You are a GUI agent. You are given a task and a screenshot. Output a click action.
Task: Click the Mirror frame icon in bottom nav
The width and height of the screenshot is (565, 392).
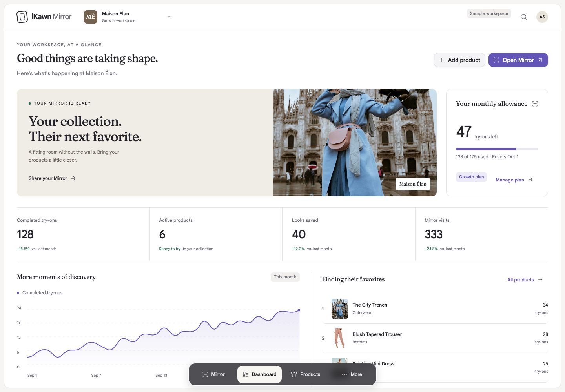coord(205,374)
